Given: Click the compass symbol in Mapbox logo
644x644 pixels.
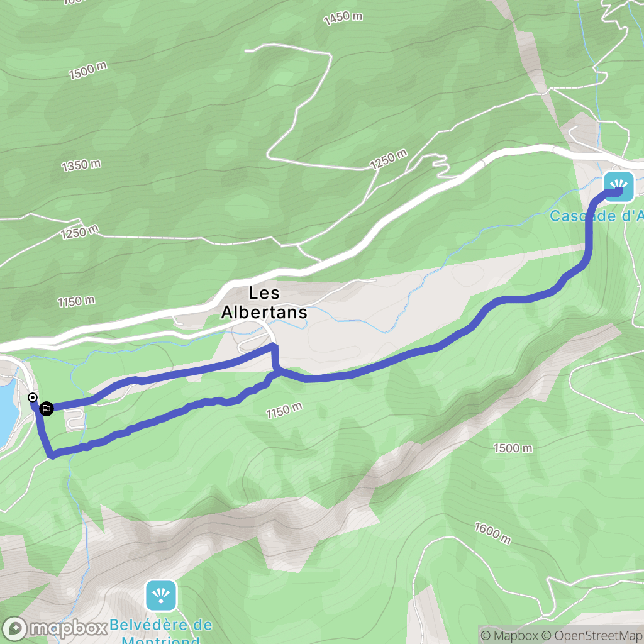Looking at the screenshot, I should pos(15,628).
